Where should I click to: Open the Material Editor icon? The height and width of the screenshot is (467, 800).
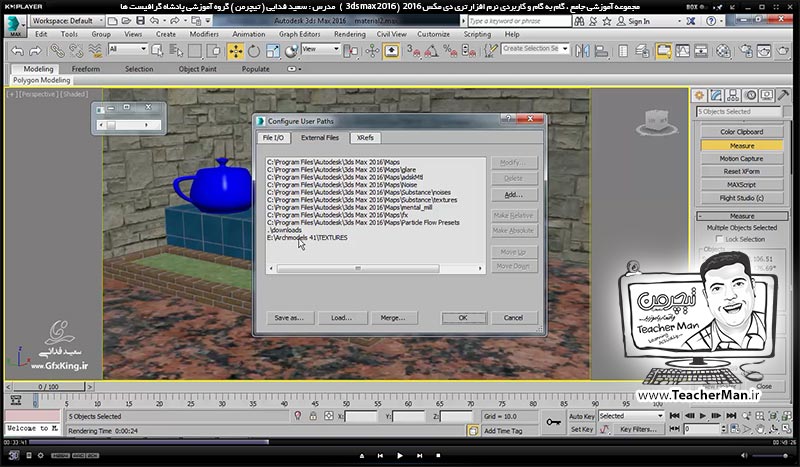click(723, 51)
